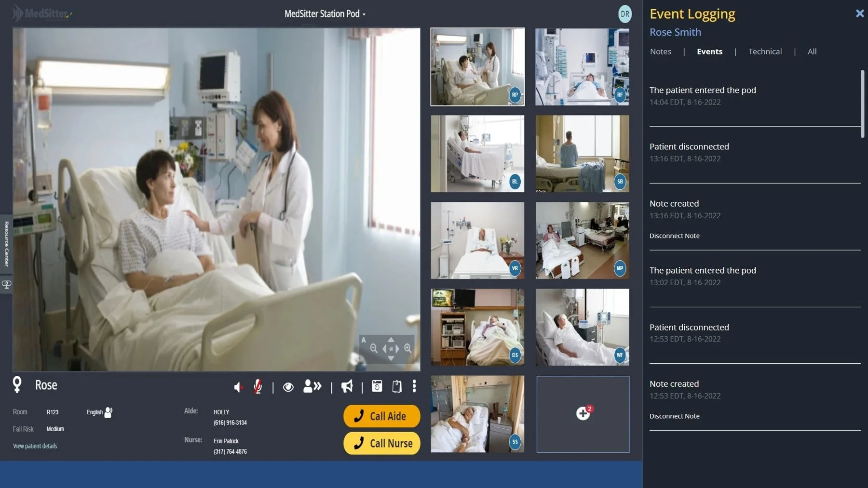The width and height of the screenshot is (868, 488).
Task: Switch to the All tab
Action: tap(812, 52)
